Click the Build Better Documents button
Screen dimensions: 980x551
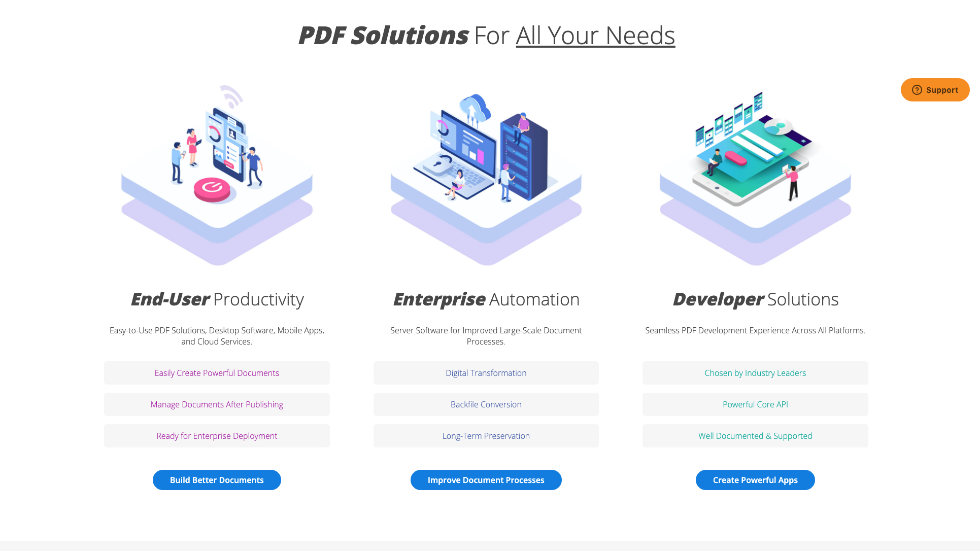(x=217, y=479)
